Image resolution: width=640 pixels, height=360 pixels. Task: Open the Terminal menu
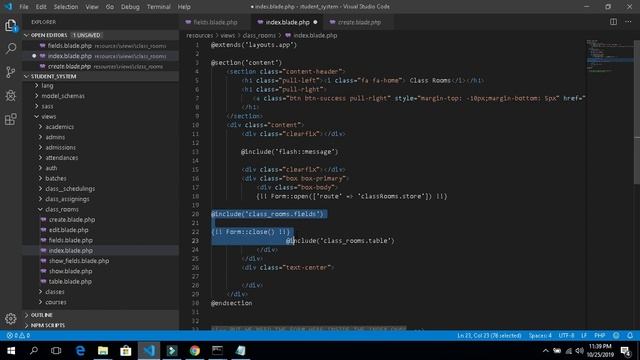click(158, 7)
